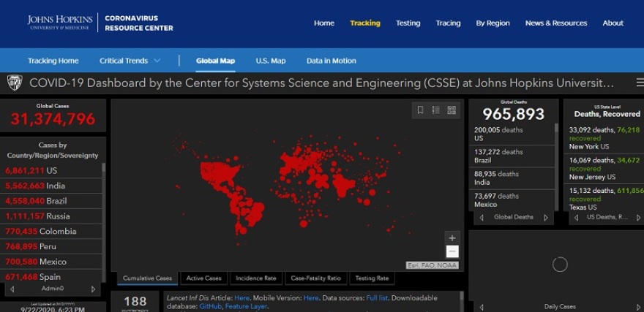Switch map to Case-Fatality Ratio view
The image size is (644, 312).
pyautogui.click(x=315, y=278)
